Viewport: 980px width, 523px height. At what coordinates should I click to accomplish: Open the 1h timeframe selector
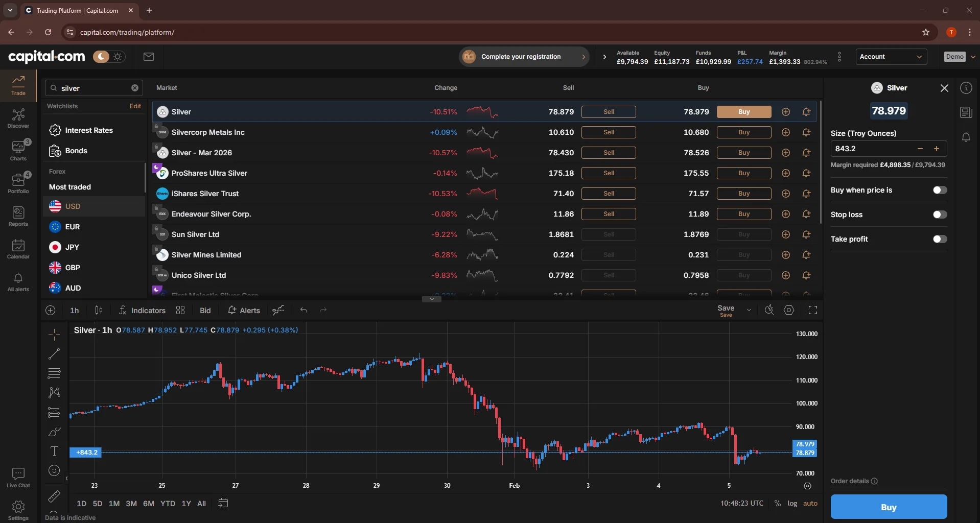75,311
